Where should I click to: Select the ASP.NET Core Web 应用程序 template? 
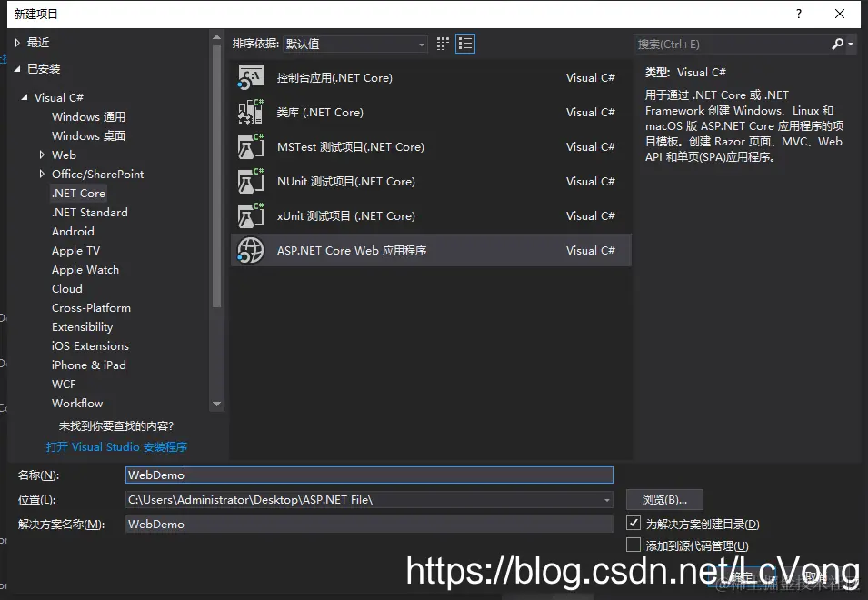click(x=431, y=250)
